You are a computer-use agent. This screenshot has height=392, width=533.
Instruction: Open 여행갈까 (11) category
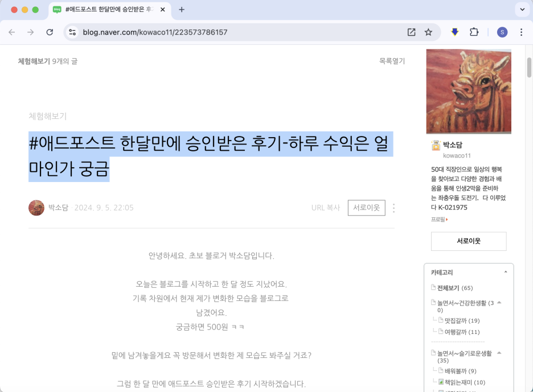[x=462, y=332]
